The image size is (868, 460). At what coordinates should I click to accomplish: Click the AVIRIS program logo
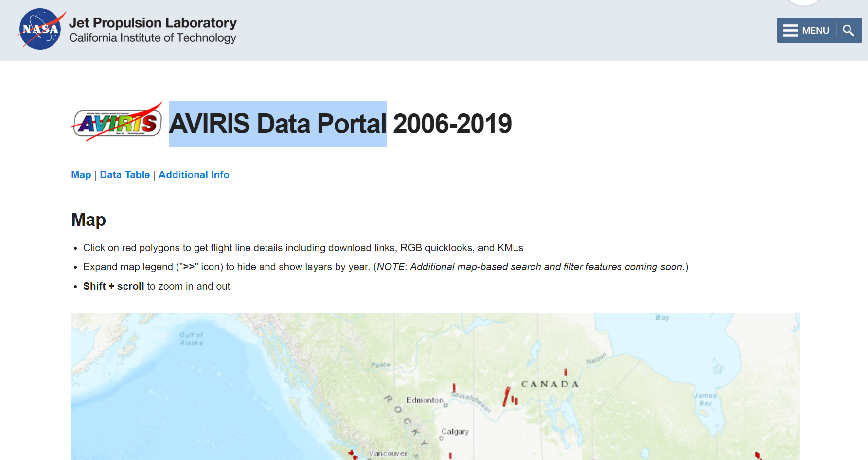point(117,123)
